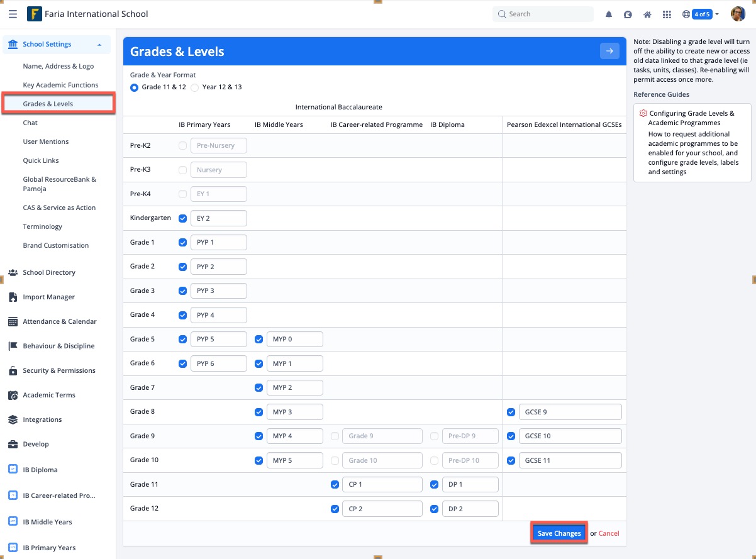Go to the home icon
756x559 pixels.
pyautogui.click(x=647, y=14)
